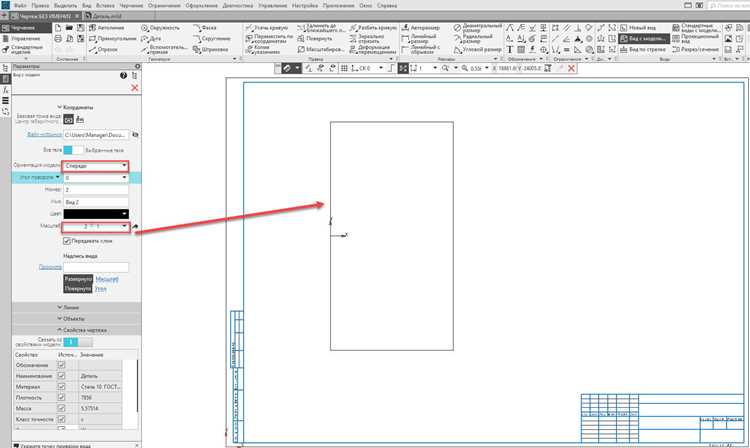Select the Вспомогательная прямая tool
This screenshot has height=448, width=750.
click(x=162, y=49)
